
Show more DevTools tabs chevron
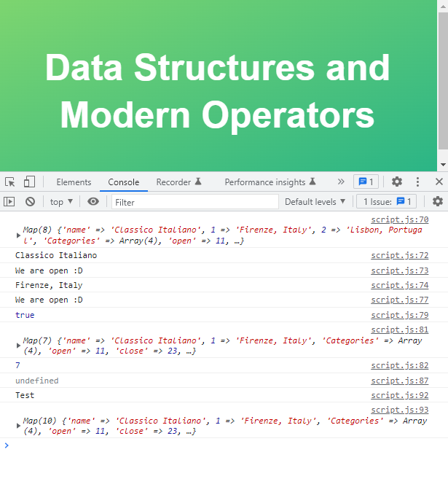pos(341,182)
